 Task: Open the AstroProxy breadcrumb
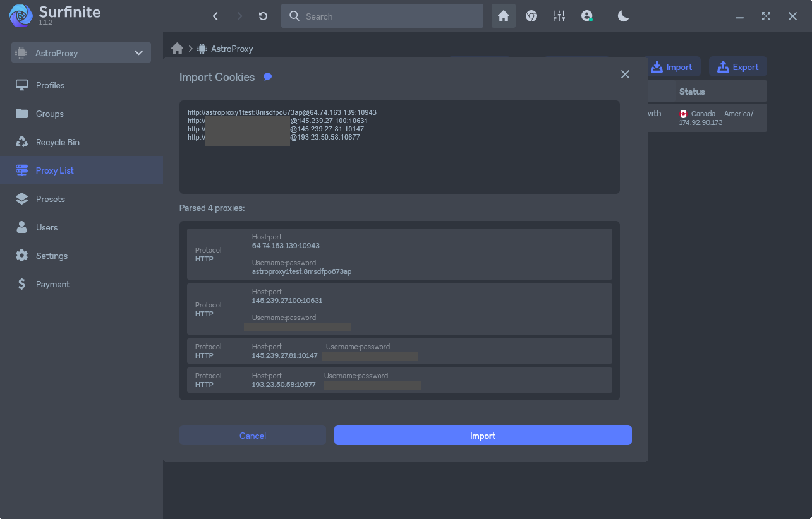click(x=226, y=49)
